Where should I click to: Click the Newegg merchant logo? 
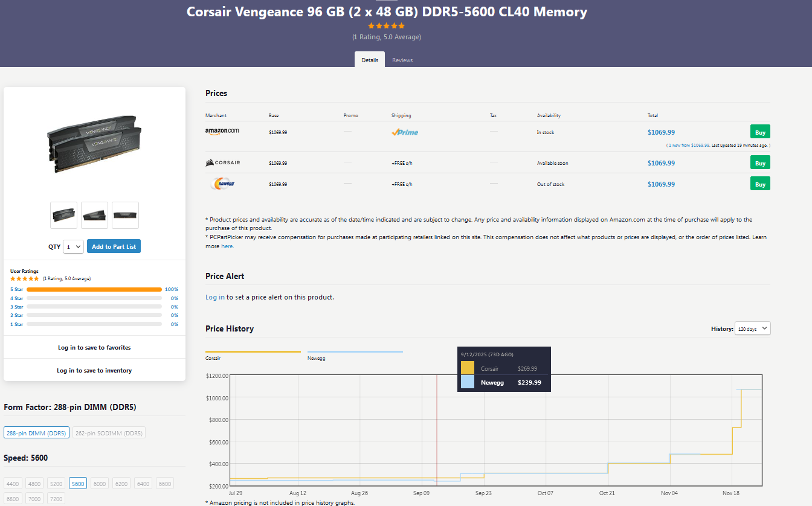(x=223, y=184)
